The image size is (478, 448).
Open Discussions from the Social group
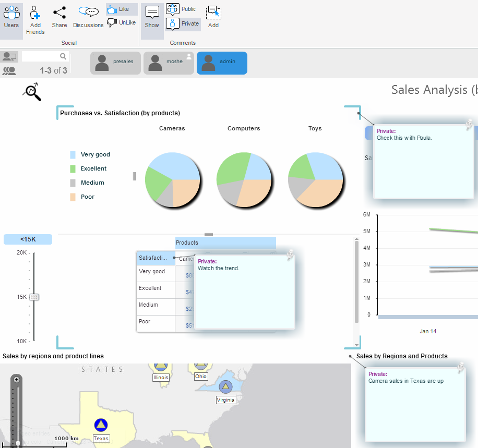(x=88, y=17)
